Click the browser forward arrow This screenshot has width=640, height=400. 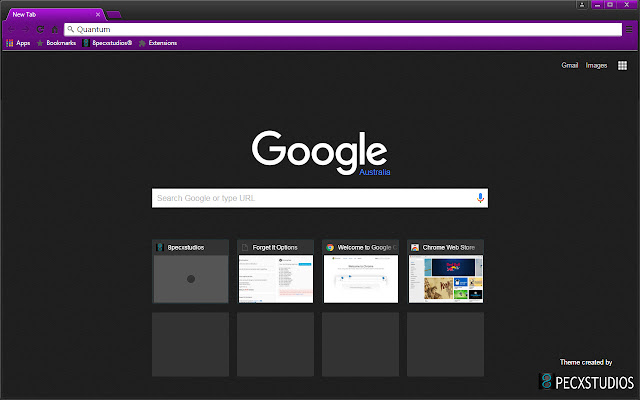pyautogui.click(x=25, y=29)
